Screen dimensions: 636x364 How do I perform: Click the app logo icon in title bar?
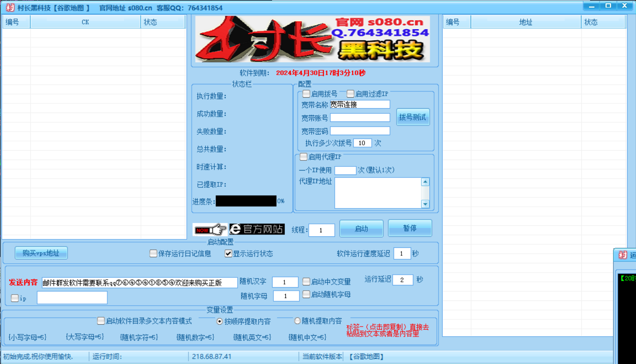10,8
